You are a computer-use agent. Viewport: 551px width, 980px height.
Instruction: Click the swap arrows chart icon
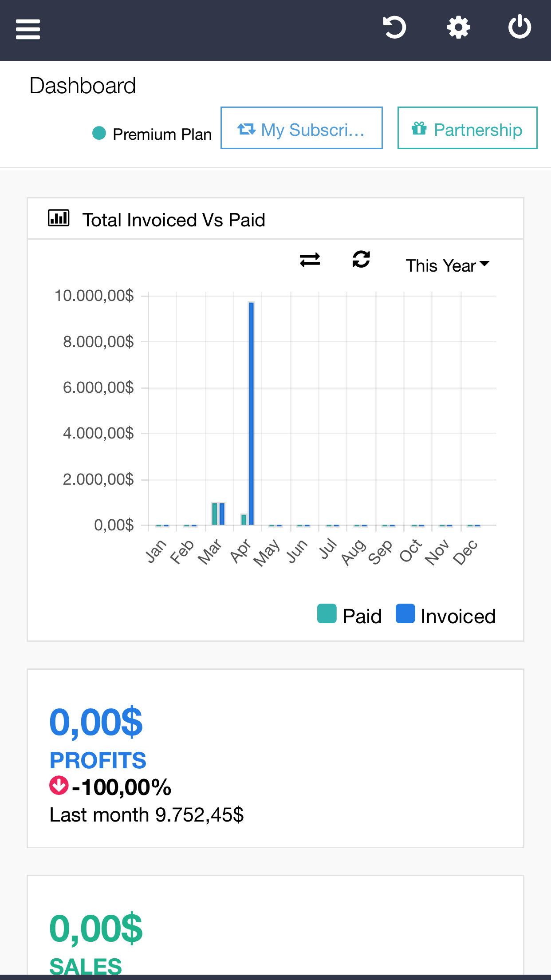(x=310, y=260)
